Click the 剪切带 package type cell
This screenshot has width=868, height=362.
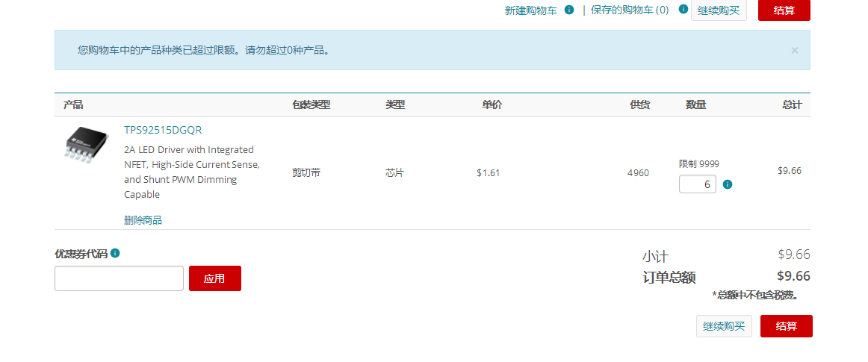click(306, 172)
